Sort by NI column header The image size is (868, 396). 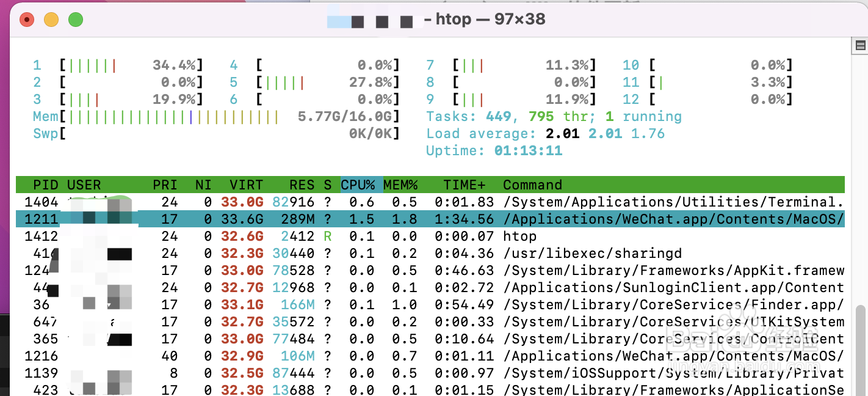[x=203, y=185]
